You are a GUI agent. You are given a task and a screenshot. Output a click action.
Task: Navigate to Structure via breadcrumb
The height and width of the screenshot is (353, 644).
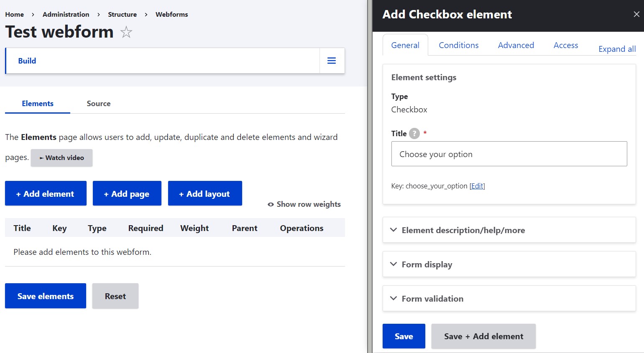click(122, 14)
